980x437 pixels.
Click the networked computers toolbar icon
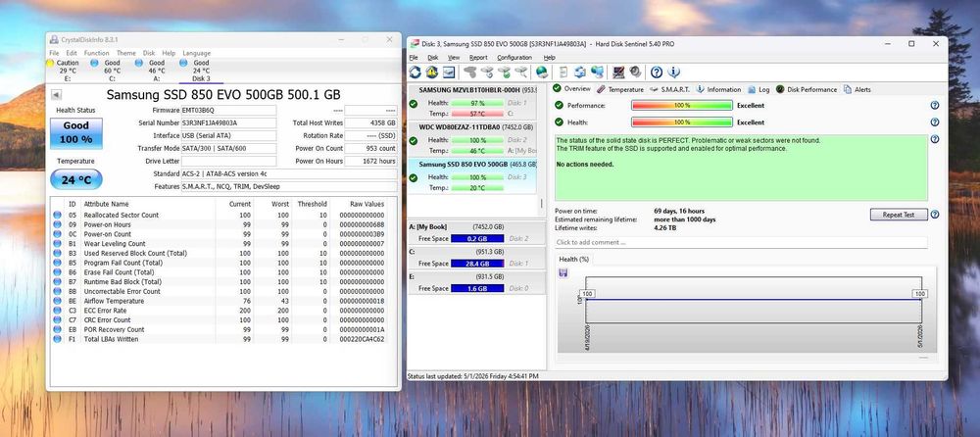[x=598, y=72]
